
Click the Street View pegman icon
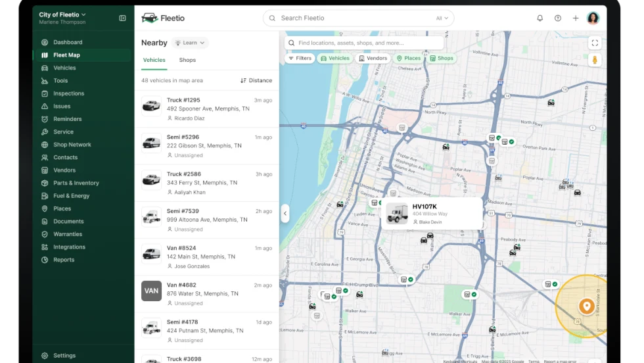[x=595, y=60]
